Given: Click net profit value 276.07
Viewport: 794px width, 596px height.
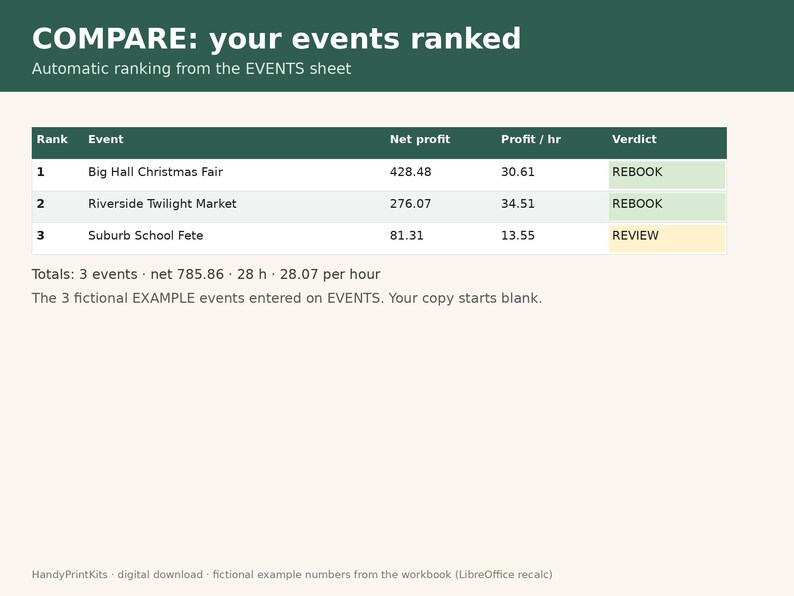Looking at the screenshot, I should point(410,204).
